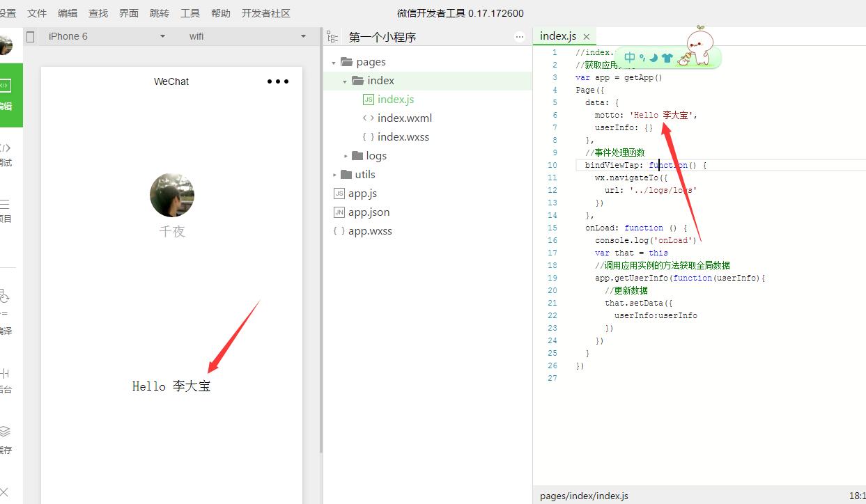Open the index.wxml file

pyautogui.click(x=404, y=118)
